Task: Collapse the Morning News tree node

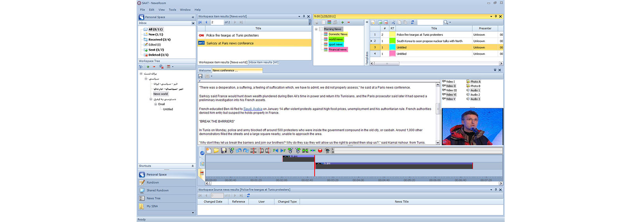Action: (x=316, y=29)
